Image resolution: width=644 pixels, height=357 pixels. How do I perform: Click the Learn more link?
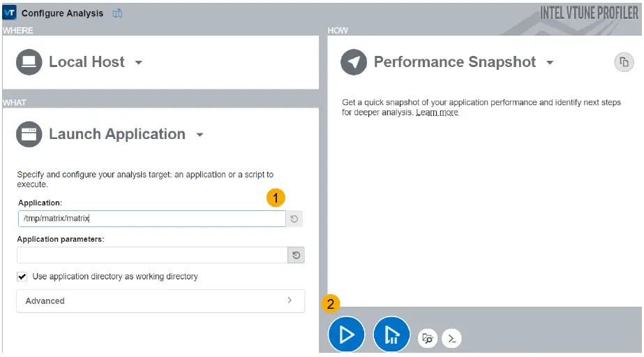click(437, 112)
